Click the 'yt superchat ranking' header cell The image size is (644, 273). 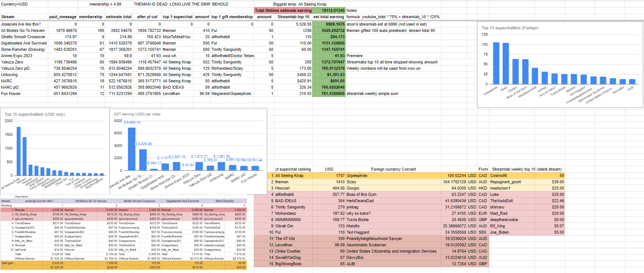[x=293, y=169]
